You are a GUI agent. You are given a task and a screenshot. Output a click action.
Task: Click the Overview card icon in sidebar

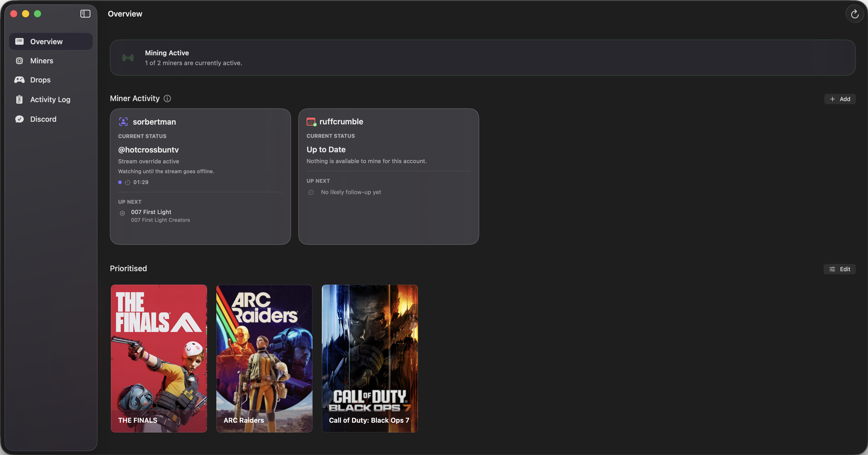(20, 41)
